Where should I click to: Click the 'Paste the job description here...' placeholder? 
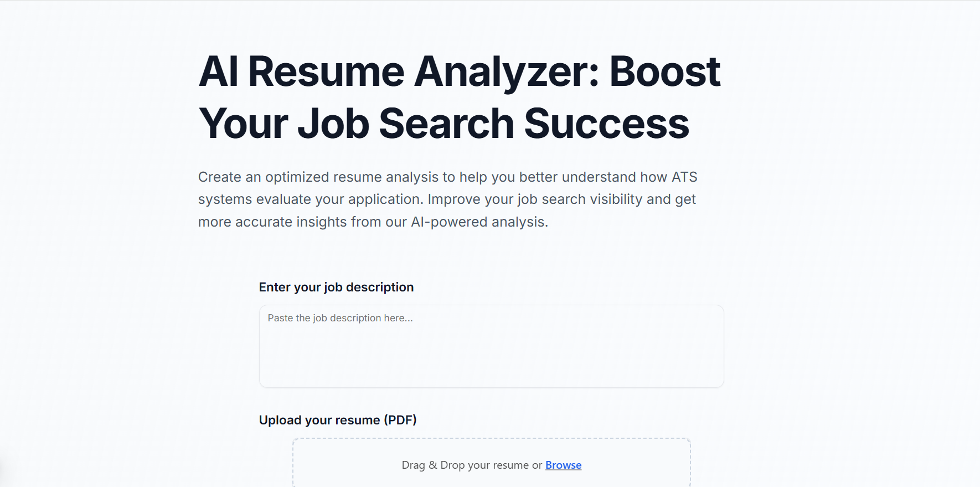(x=340, y=318)
